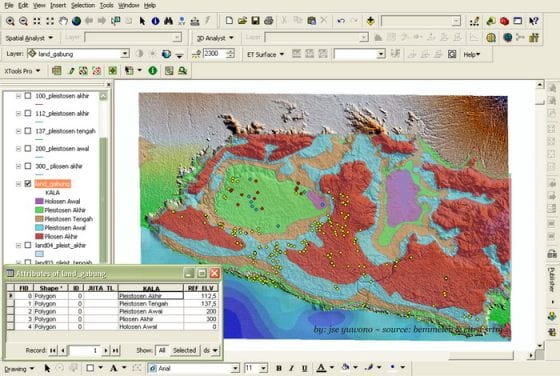Select the Zoom In tool

point(10,21)
